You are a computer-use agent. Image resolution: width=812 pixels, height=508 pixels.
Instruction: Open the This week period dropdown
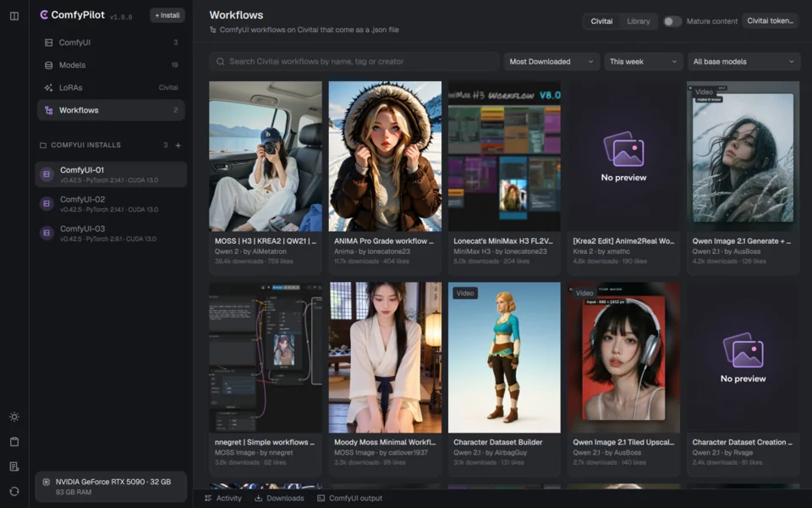pyautogui.click(x=643, y=62)
